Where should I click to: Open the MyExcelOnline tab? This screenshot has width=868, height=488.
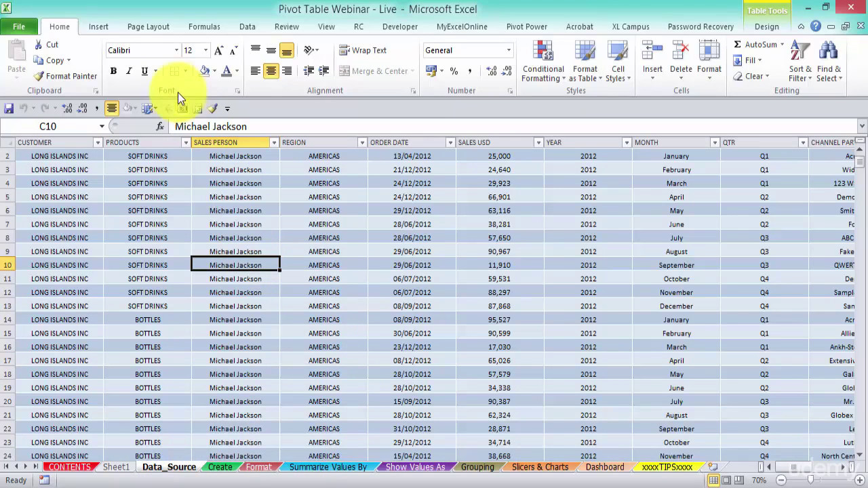[462, 27]
